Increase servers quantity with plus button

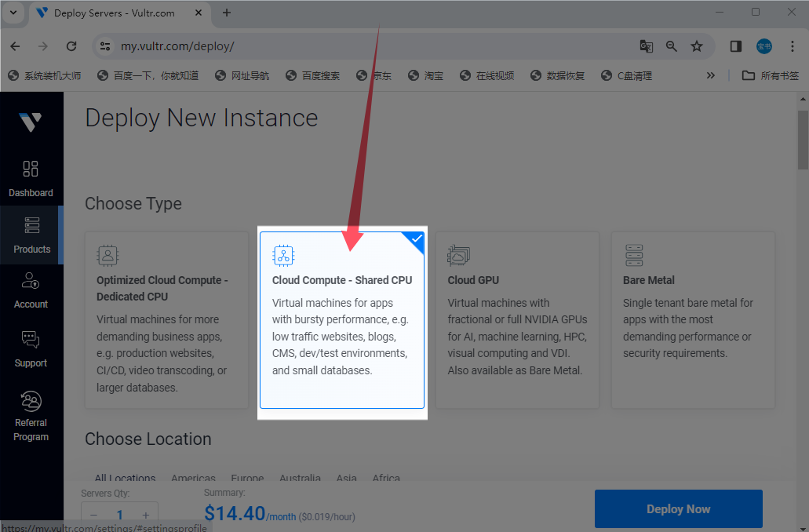146,515
